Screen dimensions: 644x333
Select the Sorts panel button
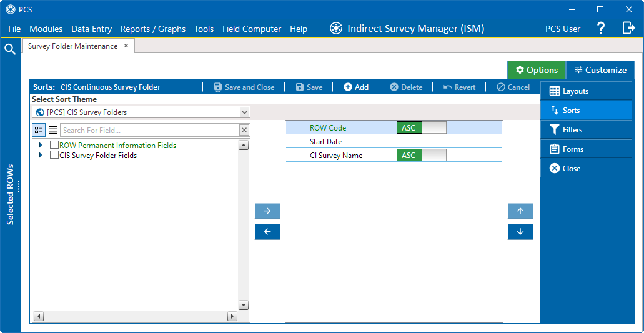click(x=586, y=111)
